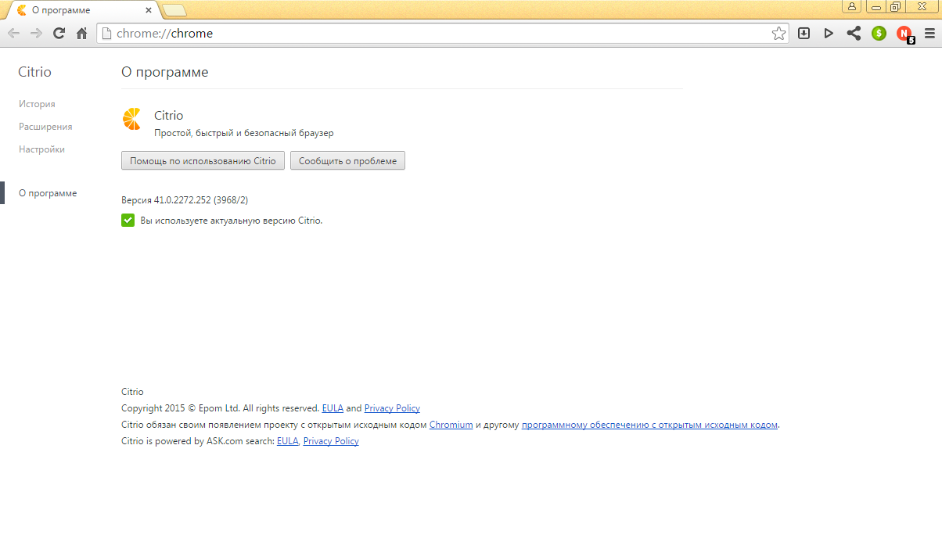The width and height of the screenshot is (942, 560).
Task: Open Privacy Policy link on Copyright line
Action: 392,408
